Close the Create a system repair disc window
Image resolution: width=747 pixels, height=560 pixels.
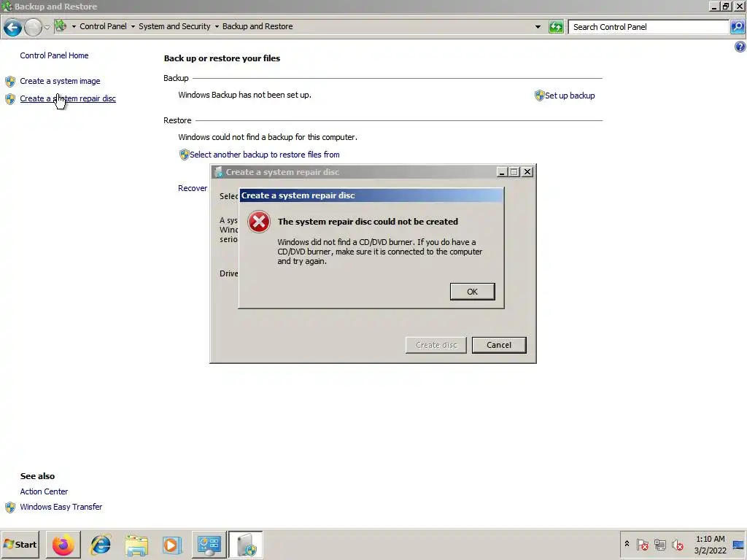[x=527, y=172]
